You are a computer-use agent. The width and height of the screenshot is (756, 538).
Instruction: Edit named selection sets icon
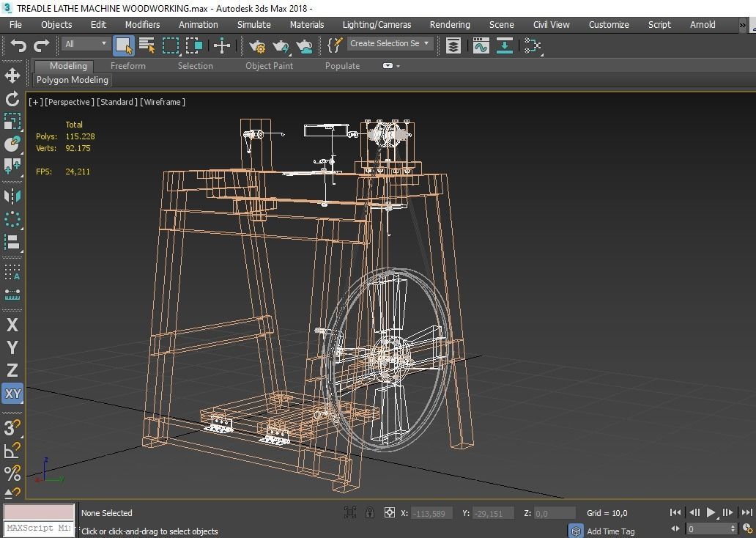[x=335, y=45]
